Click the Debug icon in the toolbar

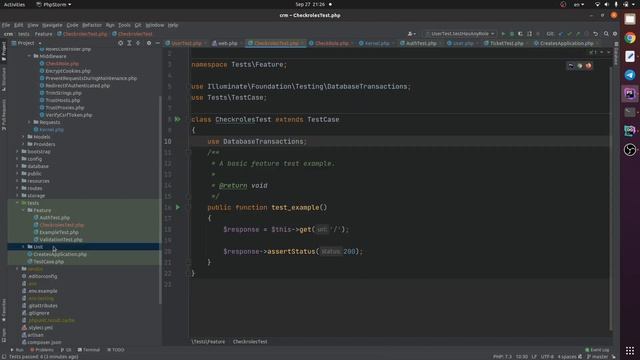pos(512,34)
